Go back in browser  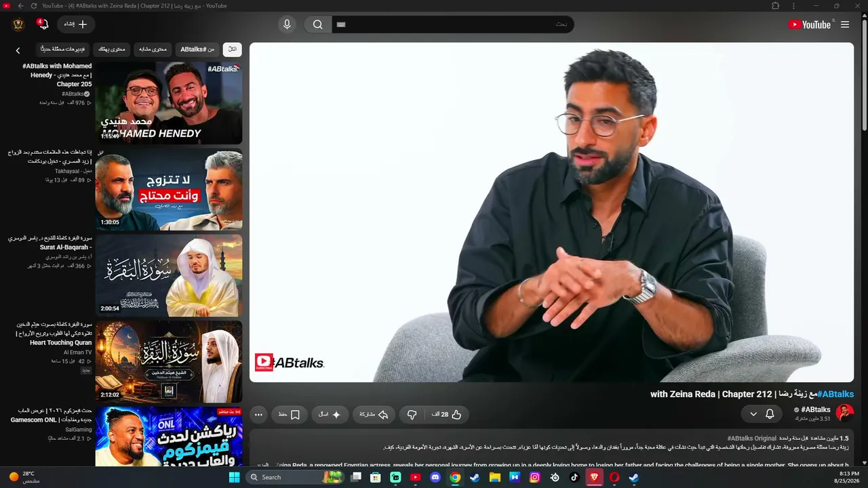(20, 6)
